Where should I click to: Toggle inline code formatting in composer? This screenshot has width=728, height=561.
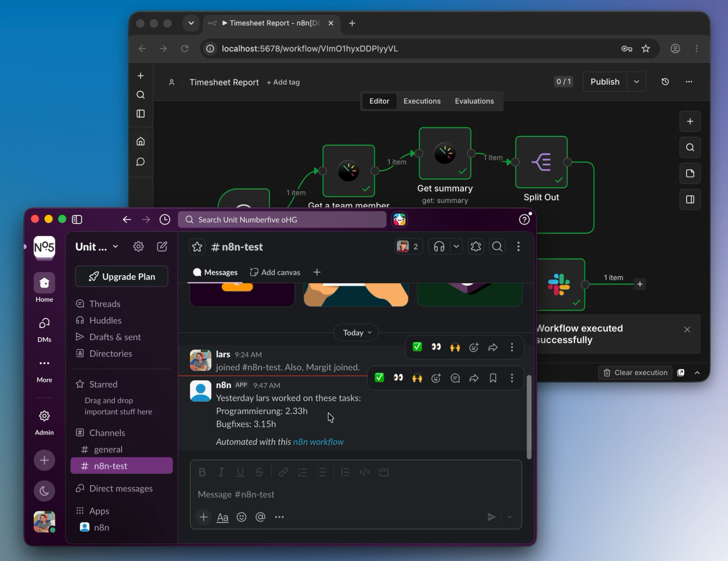[364, 472]
